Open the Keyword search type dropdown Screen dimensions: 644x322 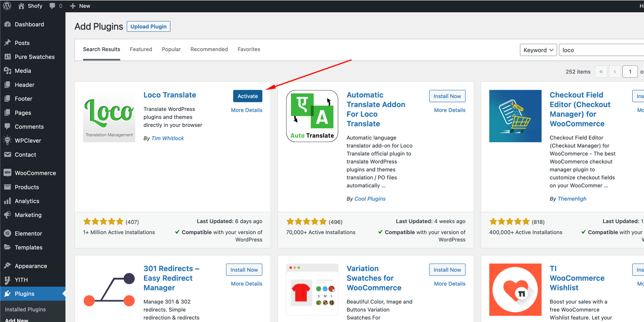(538, 50)
